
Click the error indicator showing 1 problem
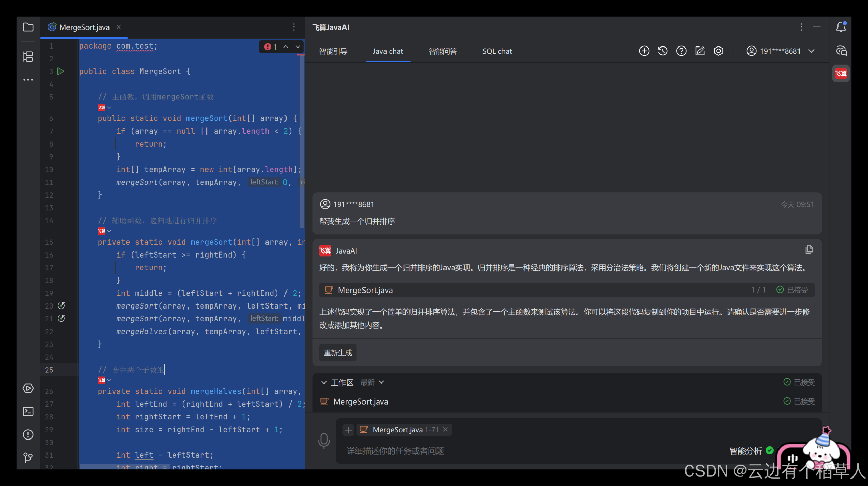click(271, 47)
